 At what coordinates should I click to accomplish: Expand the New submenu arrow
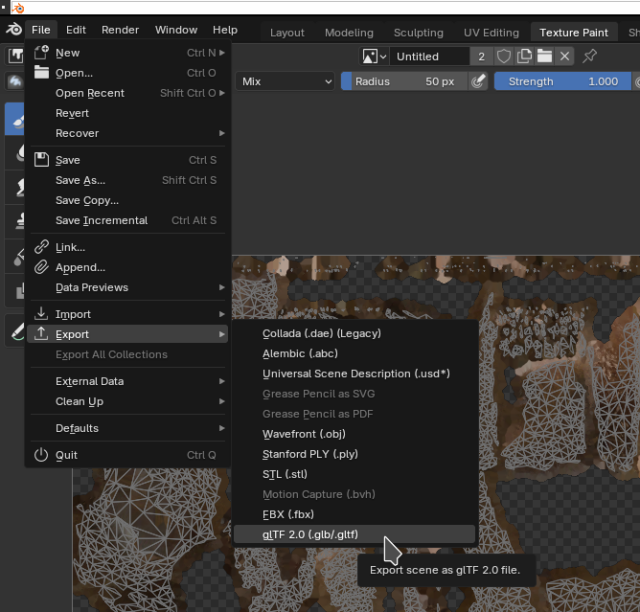tap(222, 53)
